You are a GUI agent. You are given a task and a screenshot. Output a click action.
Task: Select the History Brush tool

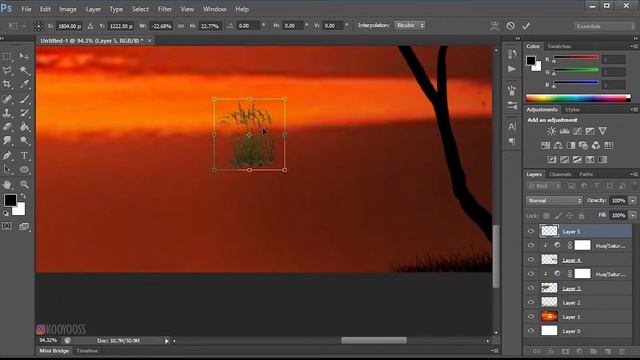coord(24,113)
